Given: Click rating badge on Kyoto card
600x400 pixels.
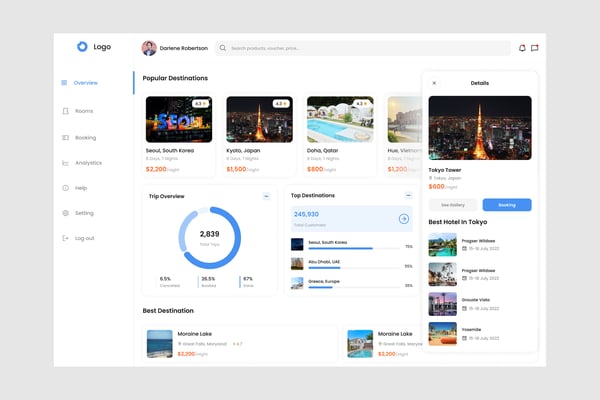Looking at the screenshot, I should pyautogui.click(x=281, y=104).
